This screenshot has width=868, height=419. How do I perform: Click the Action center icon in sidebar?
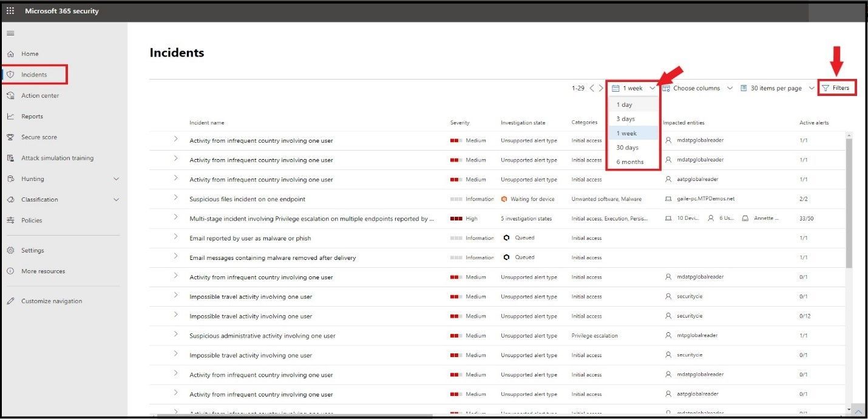click(10, 95)
